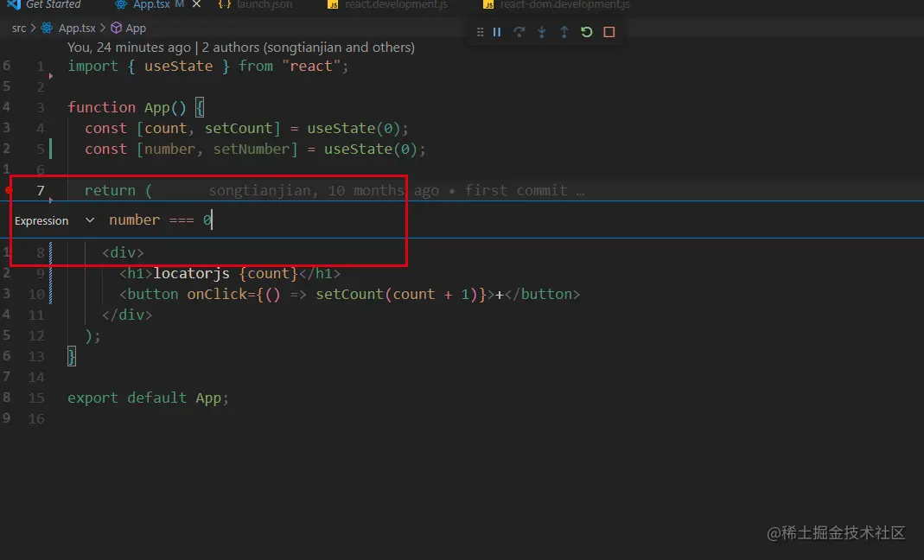Toggle the red breakpoint on line 7
This screenshot has height=560, width=924.
[9, 190]
